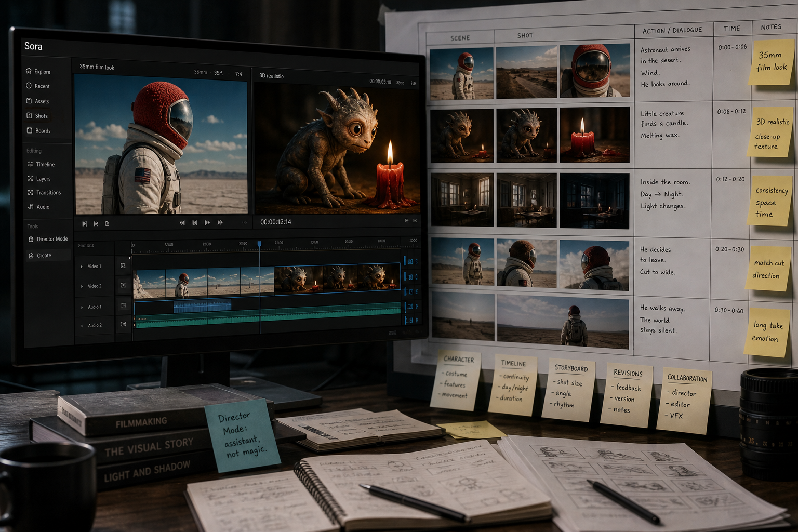
Task: Open the Recent section in the sidebar
Action: coord(38,86)
